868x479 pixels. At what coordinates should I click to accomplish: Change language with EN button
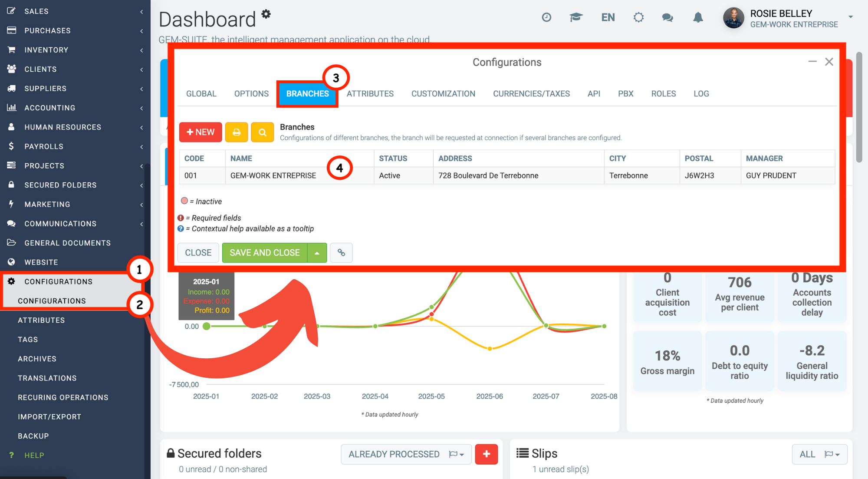[608, 17]
